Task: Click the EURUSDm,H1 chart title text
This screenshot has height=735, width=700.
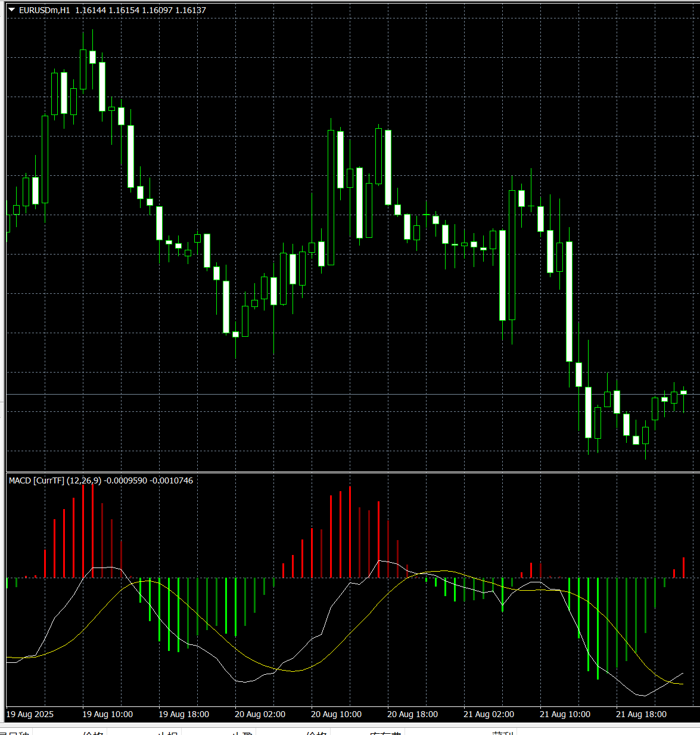Action: [x=45, y=10]
